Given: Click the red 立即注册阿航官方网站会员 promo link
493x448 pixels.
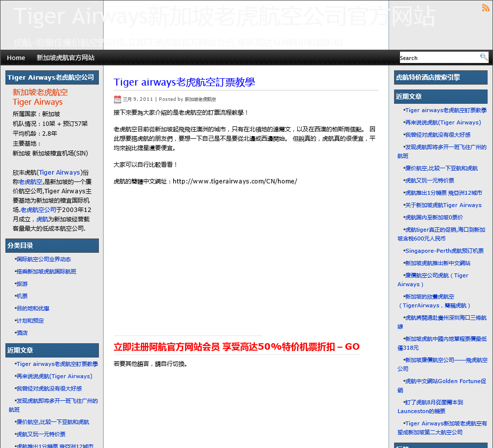Looking at the screenshot, I should (237, 347).
